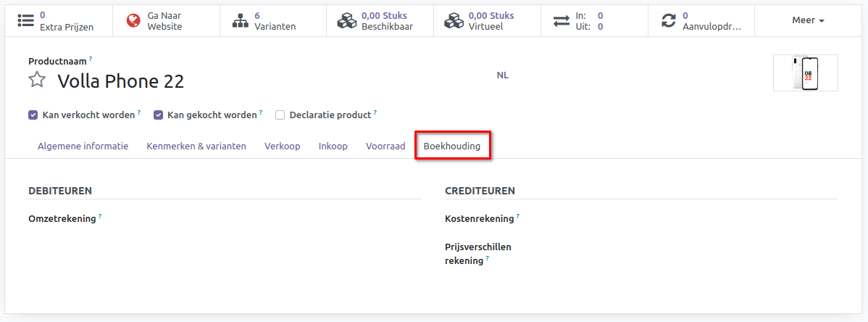The image size is (868, 322).
Task: Uncheck the Kan verkocht worden checkbox
Action: [x=33, y=115]
